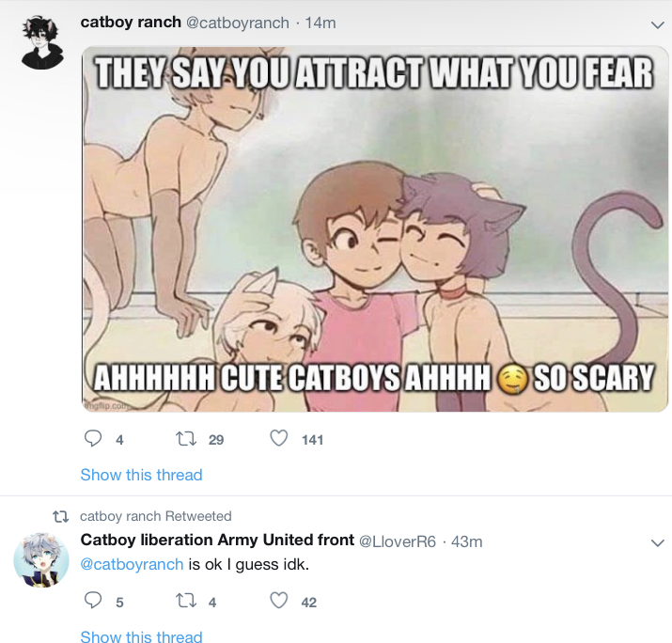Open the catboy meme image

pyautogui.click(x=375, y=229)
